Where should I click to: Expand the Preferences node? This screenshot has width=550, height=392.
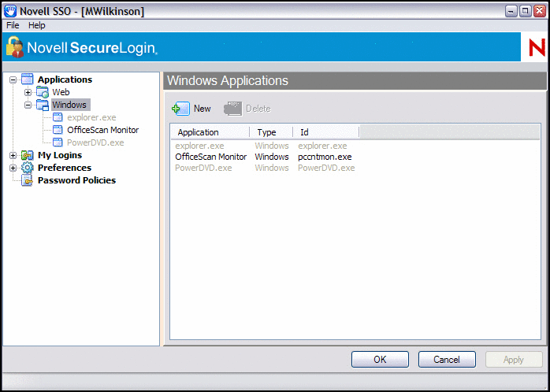[13, 168]
